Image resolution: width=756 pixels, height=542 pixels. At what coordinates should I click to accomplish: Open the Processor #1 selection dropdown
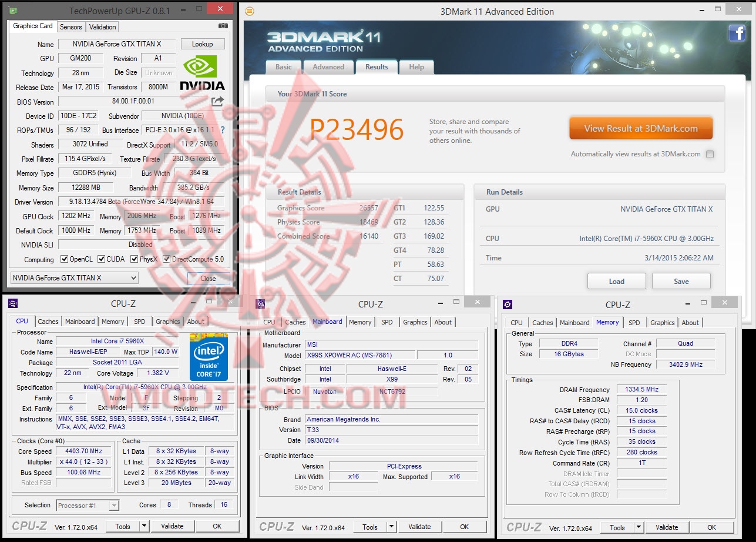[88, 505]
